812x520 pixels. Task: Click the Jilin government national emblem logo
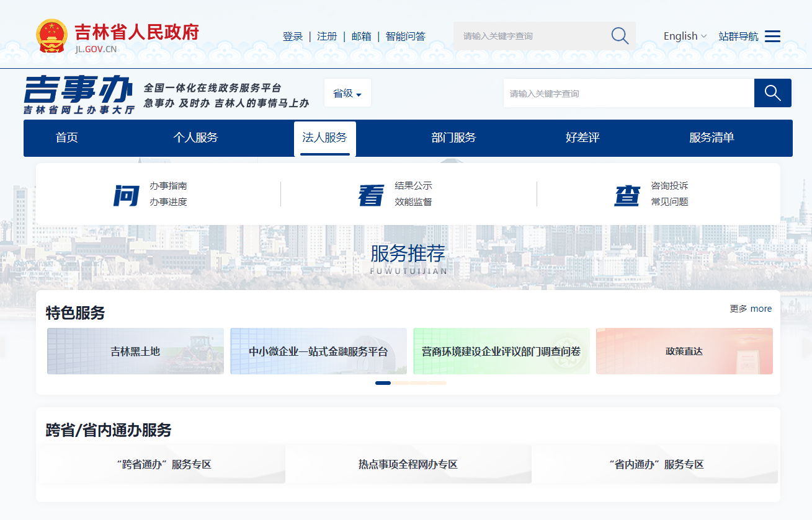tap(51, 36)
